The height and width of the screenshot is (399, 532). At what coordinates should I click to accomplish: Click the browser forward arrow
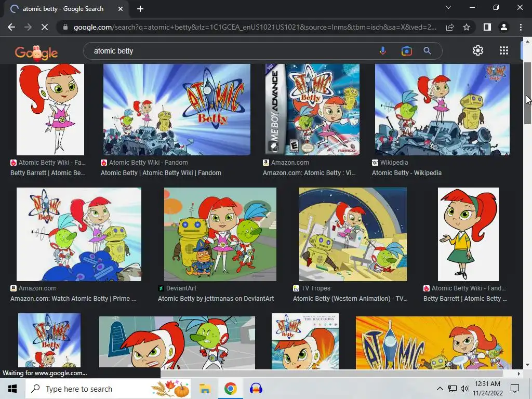coord(28,27)
